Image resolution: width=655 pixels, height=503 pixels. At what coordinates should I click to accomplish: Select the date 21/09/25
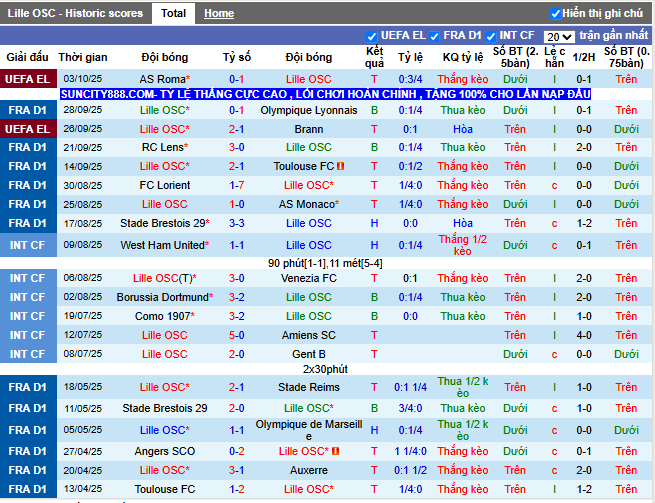pyautogui.click(x=83, y=147)
